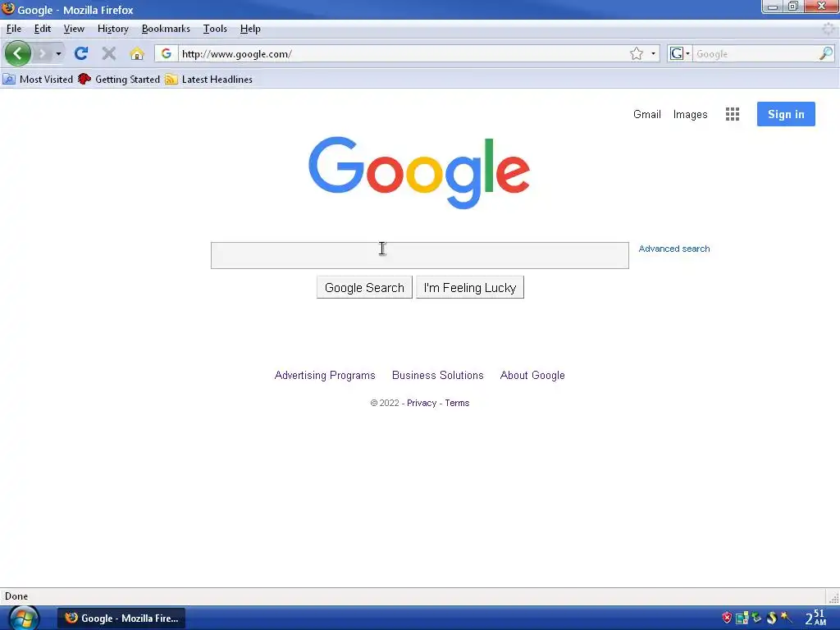Click the window resize grip in status bar
The height and width of the screenshot is (630, 840).
coord(833,597)
